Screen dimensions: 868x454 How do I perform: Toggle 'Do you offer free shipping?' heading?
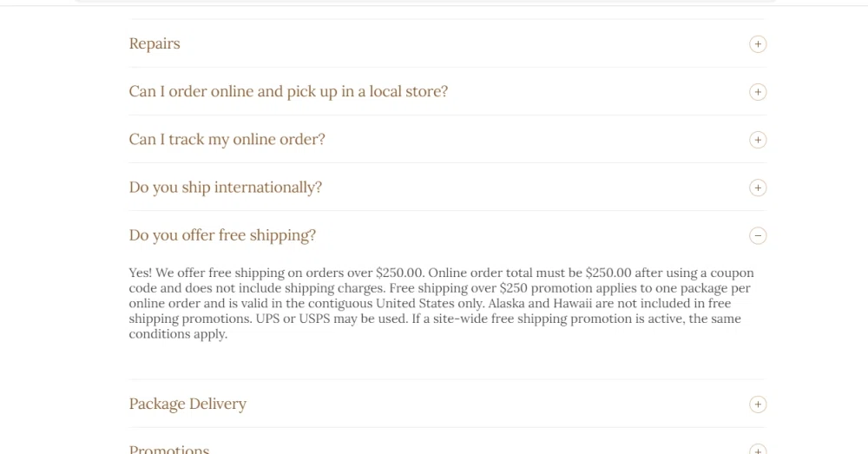[222, 235]
